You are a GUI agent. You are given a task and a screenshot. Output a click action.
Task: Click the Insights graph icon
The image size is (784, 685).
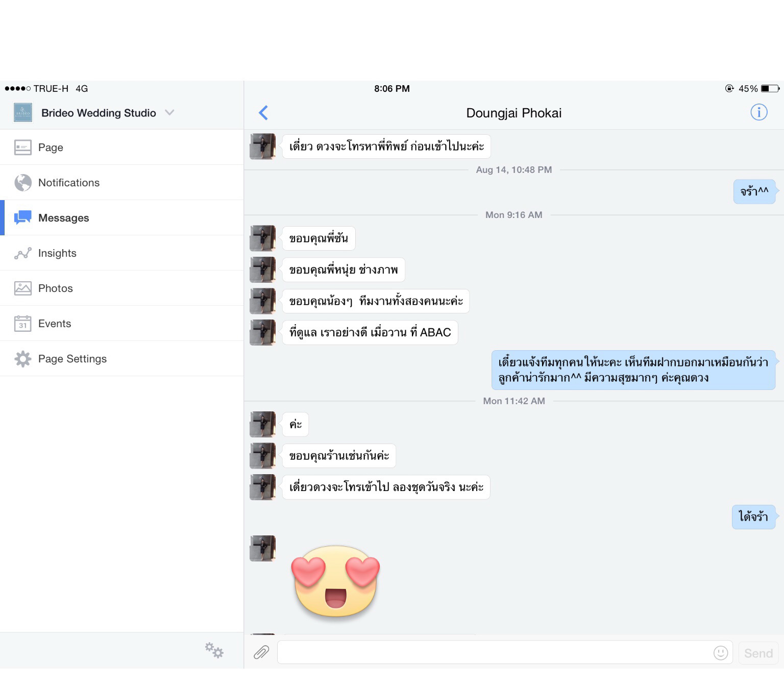(x=23, y=253)
